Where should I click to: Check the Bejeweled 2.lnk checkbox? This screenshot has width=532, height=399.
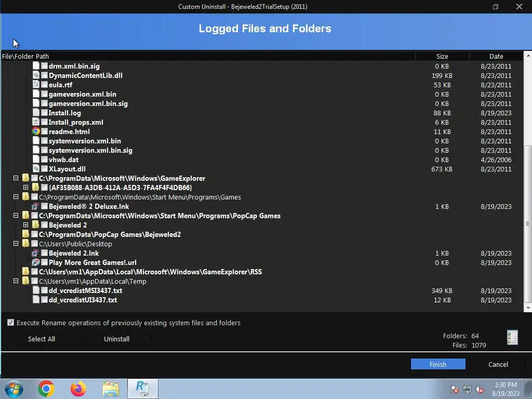tap(45, 253)
